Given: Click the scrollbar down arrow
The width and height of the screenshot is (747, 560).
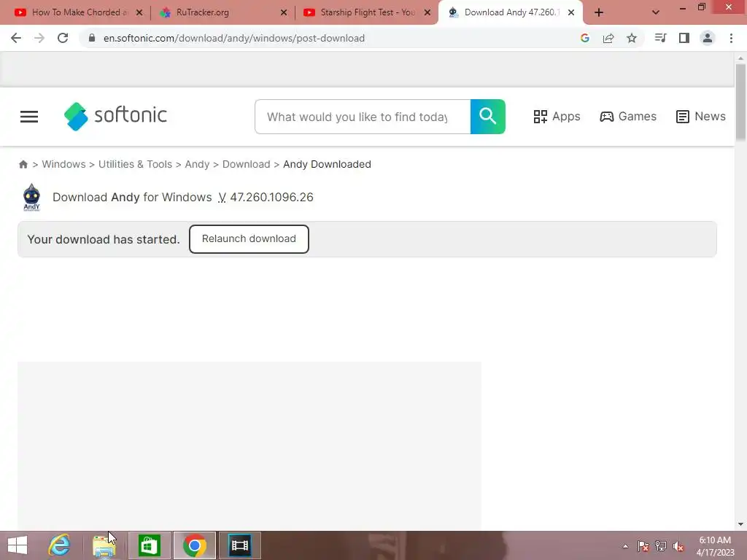Looking at the screenshot, I should [x=740, y=524].
